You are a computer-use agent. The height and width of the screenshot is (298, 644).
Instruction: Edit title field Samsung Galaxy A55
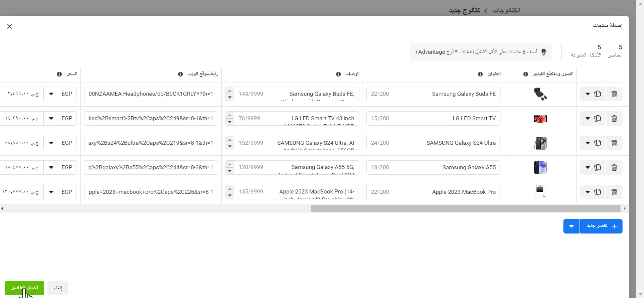tap(433, 167)
